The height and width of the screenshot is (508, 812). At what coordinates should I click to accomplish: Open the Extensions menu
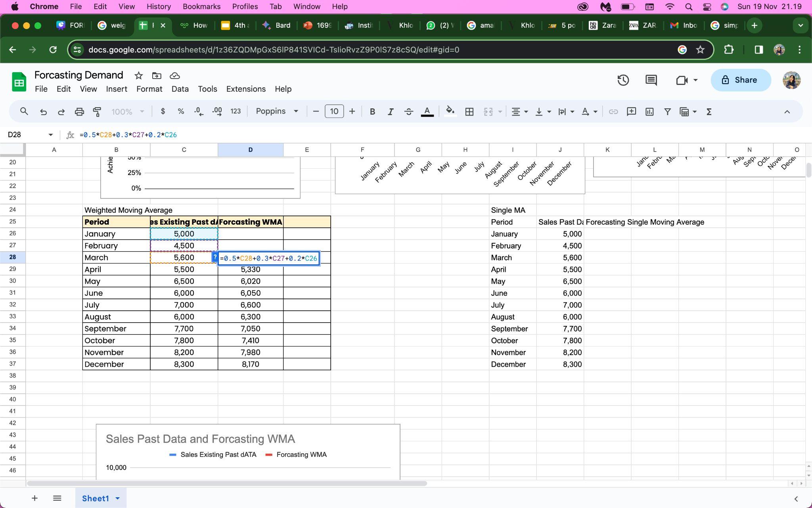click(x=245, y=89)
